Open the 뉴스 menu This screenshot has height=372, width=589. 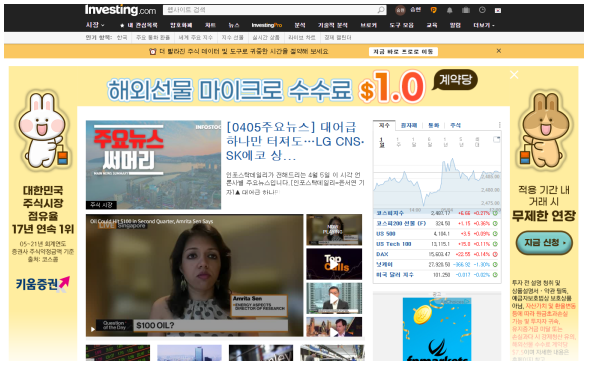(234, 26)
